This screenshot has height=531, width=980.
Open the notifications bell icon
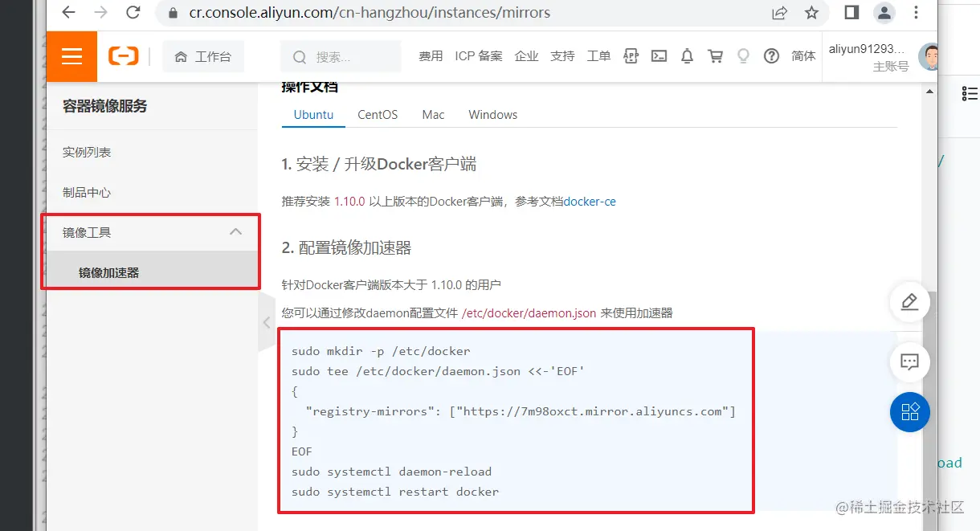point(687,56)
